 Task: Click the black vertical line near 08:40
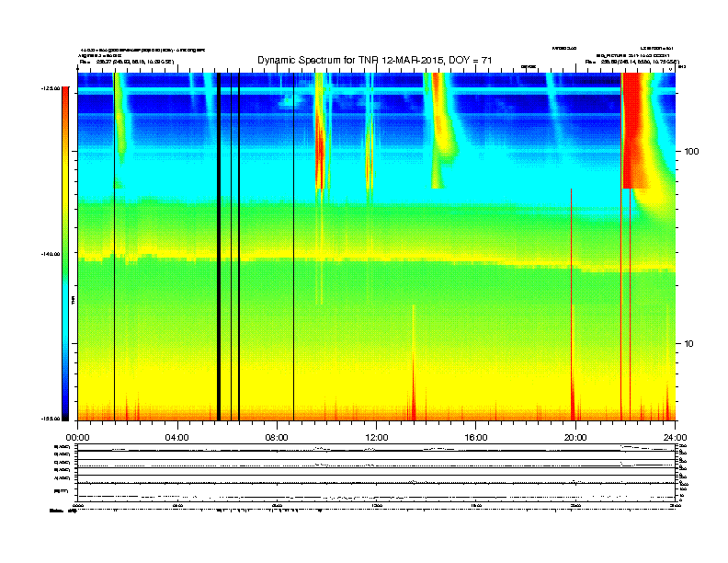[293, 247]
